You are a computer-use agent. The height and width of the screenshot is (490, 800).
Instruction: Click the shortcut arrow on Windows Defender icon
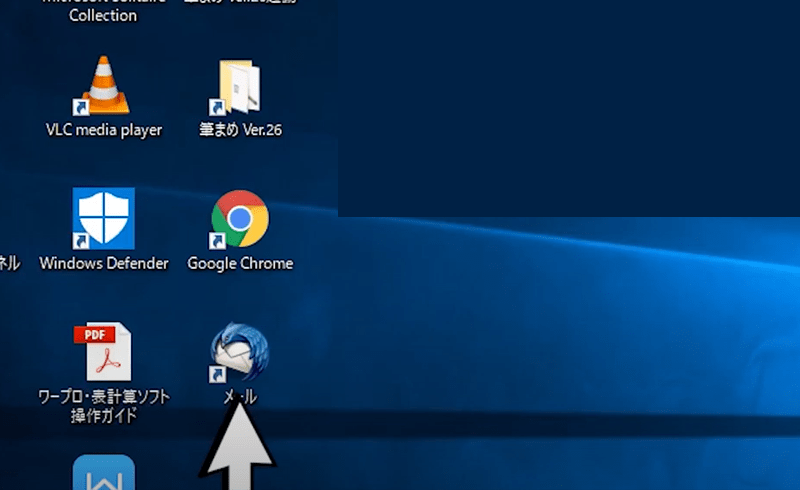click(80, 241)
